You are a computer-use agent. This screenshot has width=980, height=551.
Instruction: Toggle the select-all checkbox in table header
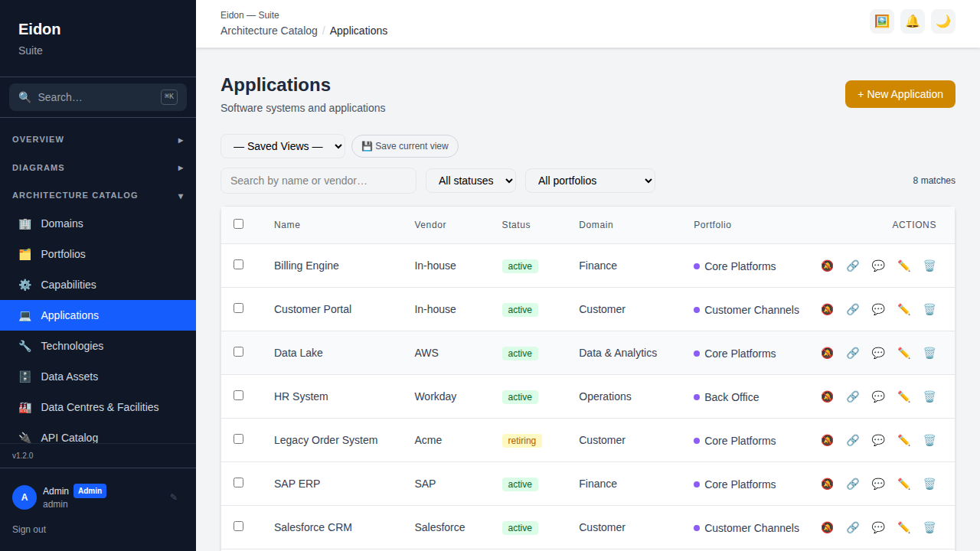pyautogui.click(x=238, y=224)
